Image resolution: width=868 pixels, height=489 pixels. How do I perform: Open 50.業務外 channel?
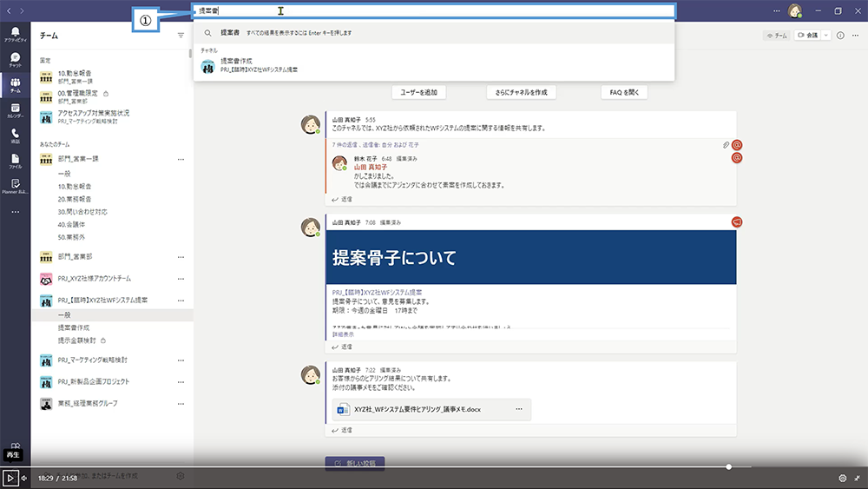click(71, 238)
